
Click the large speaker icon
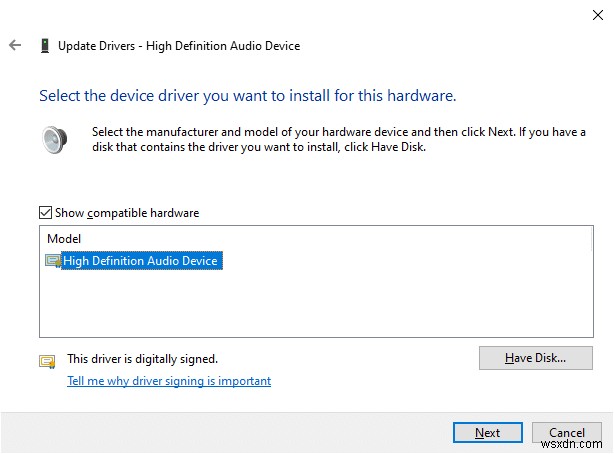point(54,139)
